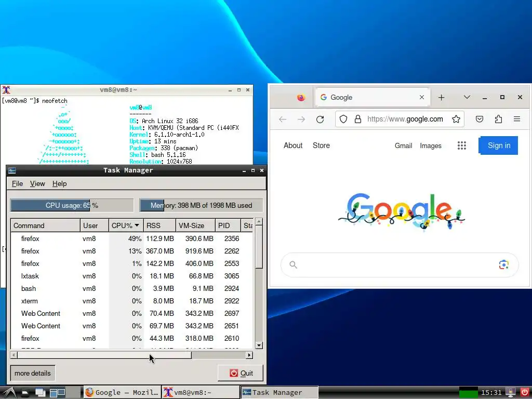Bookmark this page with the star
The image size is (532, 399).
pos(456,119)
